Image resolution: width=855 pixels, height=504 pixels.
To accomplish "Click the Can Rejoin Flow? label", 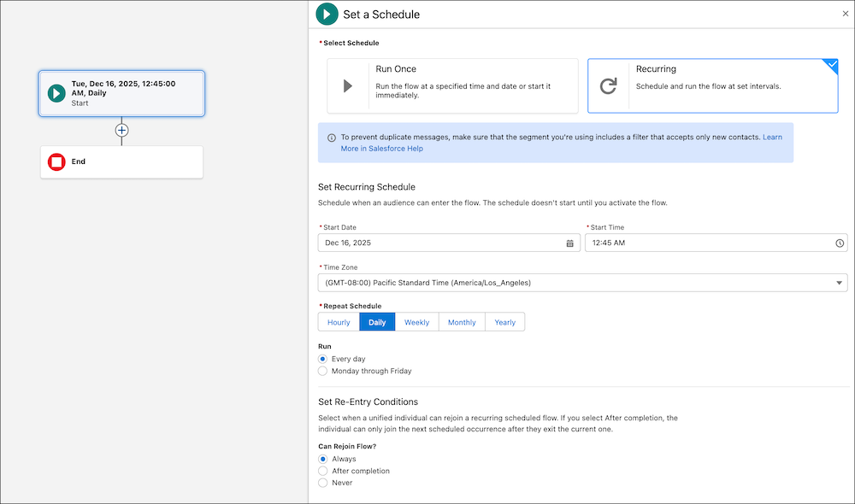I will pos(347,446).
